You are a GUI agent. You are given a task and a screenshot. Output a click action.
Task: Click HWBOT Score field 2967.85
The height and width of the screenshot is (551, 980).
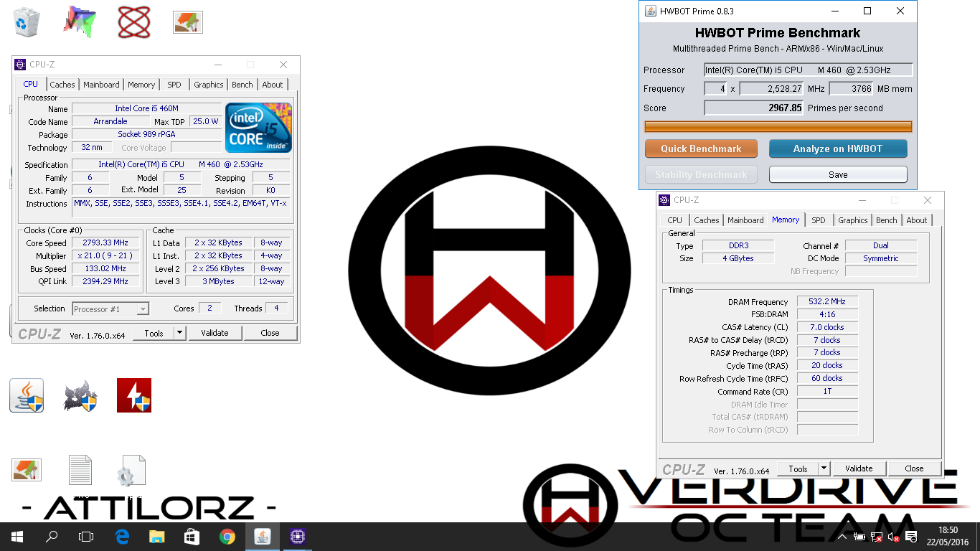[x=754, y=108]
